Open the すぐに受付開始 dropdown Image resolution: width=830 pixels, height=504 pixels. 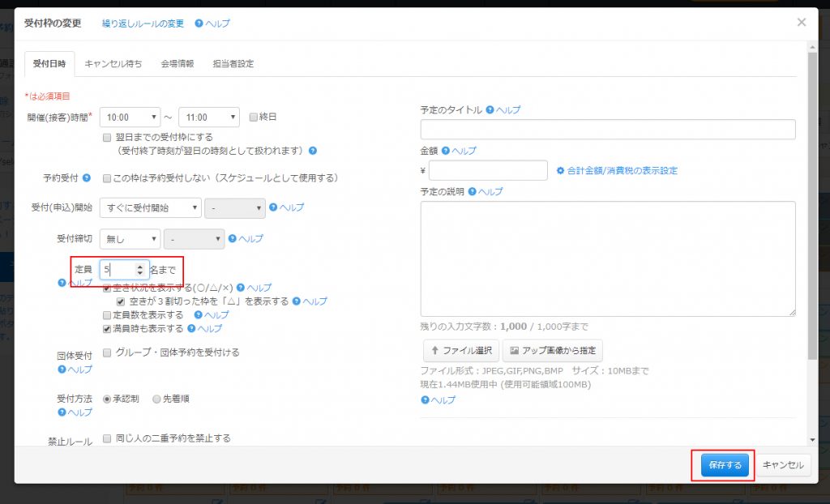point(150,208)
